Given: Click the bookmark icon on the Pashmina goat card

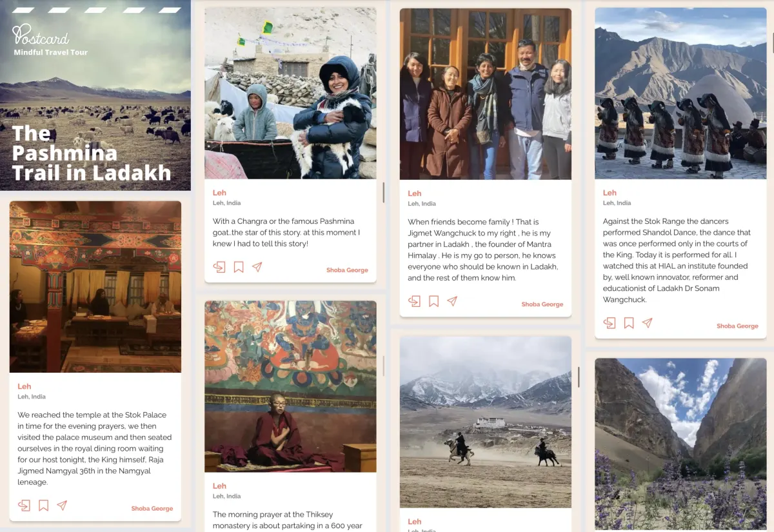Looking at the screenshot, I should pyautogui.click(x=239, y=267).
